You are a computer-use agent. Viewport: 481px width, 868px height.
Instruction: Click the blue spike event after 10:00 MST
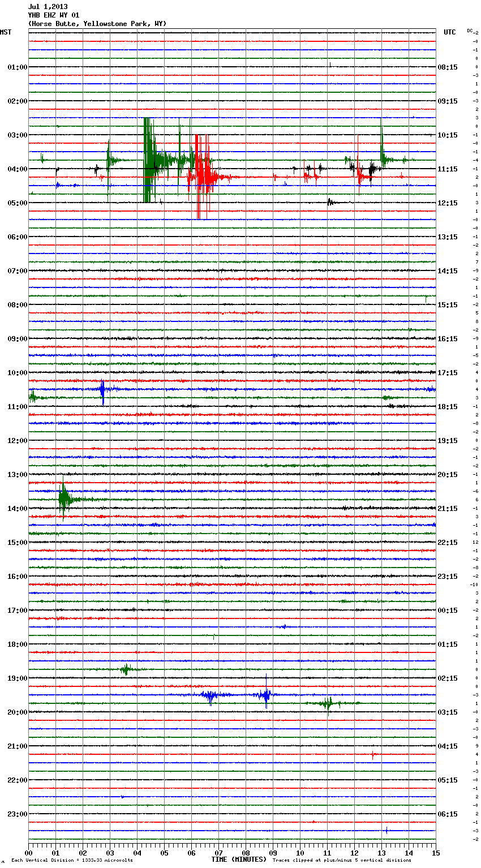(102, 390)
